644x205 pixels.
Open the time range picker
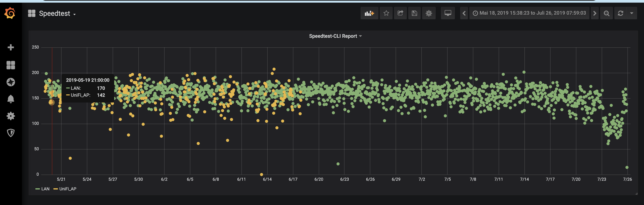click(x=529, y=13)
